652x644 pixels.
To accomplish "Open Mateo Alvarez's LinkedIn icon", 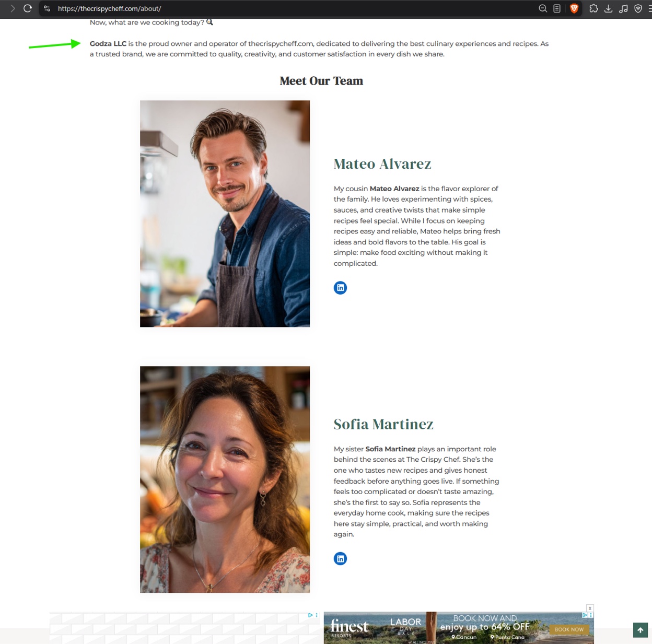I will (x=340, y=288).
